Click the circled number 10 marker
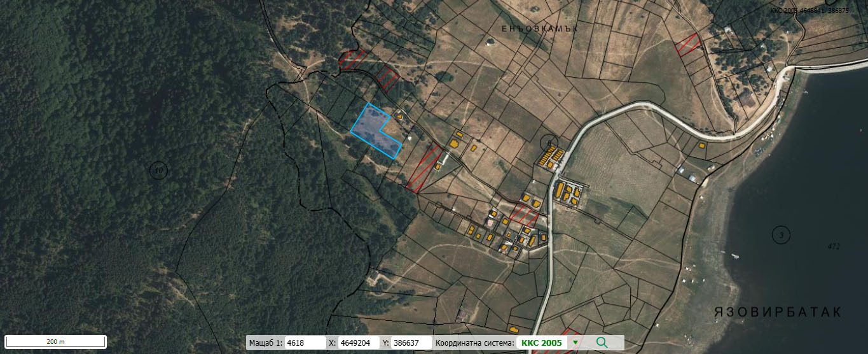 (x=158, y=170)
